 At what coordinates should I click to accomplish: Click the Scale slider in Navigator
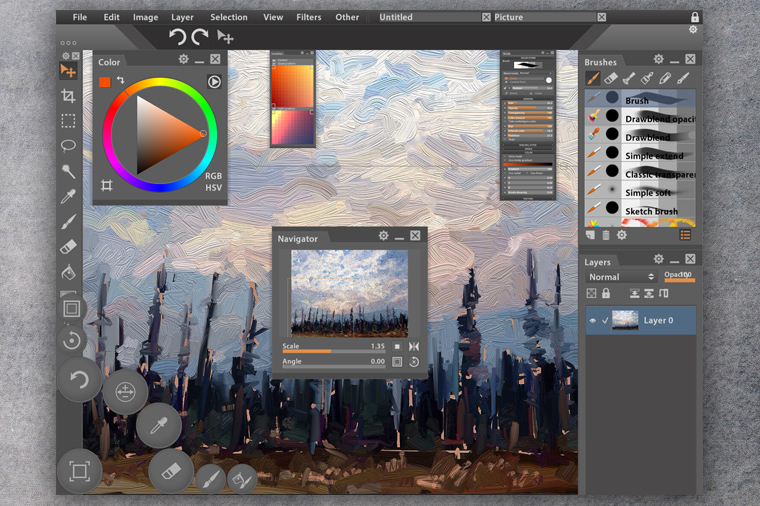tap(334, 351)
